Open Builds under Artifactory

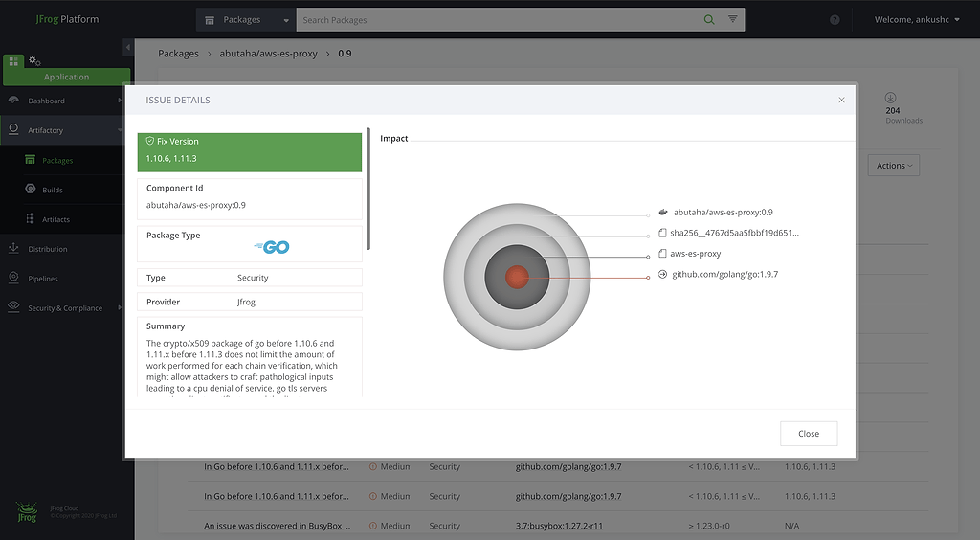point(53,190)
